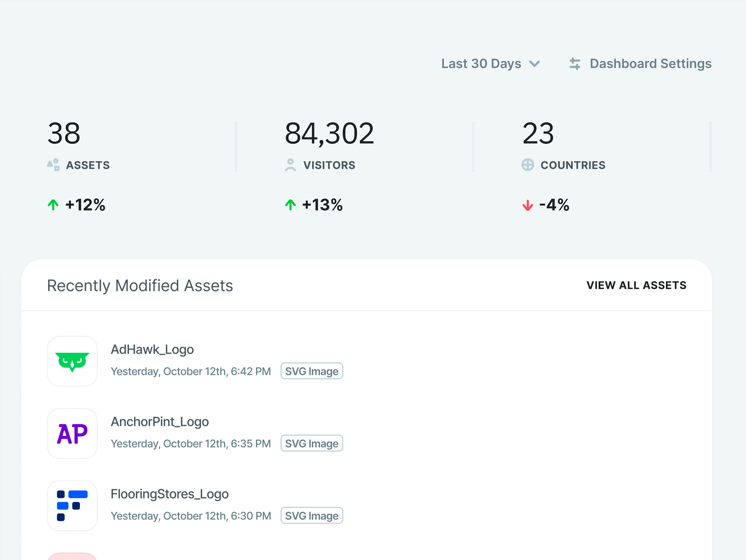The height and width of the screenshot is (560, 746).
Task: Click the +13% change value
Action: [x=323, y=205]
